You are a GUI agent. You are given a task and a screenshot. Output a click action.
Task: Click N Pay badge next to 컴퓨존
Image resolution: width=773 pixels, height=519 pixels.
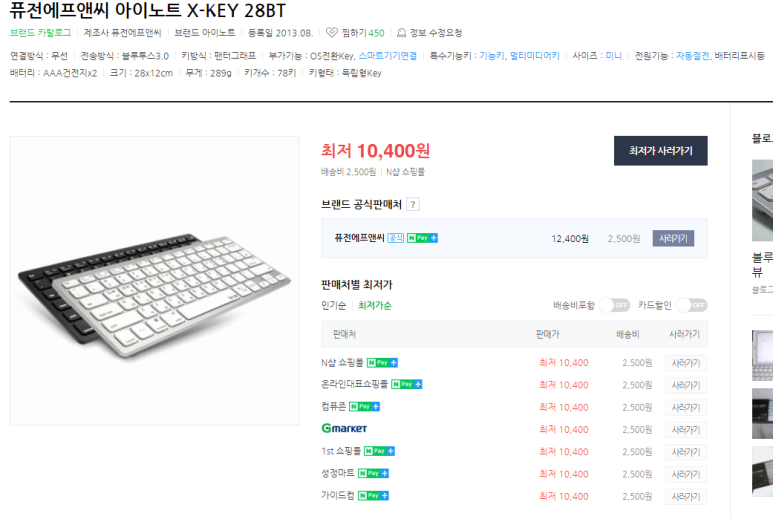tap(364, 407)
